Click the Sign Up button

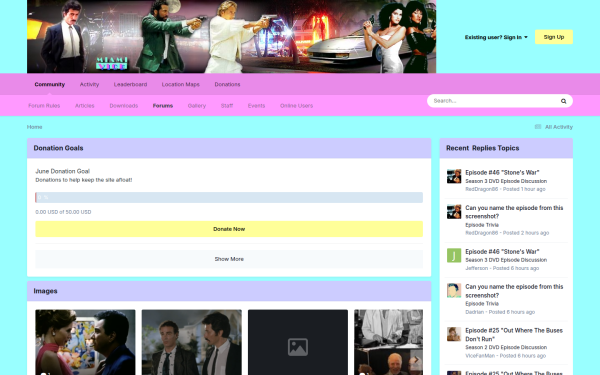[x=554, y=37]
